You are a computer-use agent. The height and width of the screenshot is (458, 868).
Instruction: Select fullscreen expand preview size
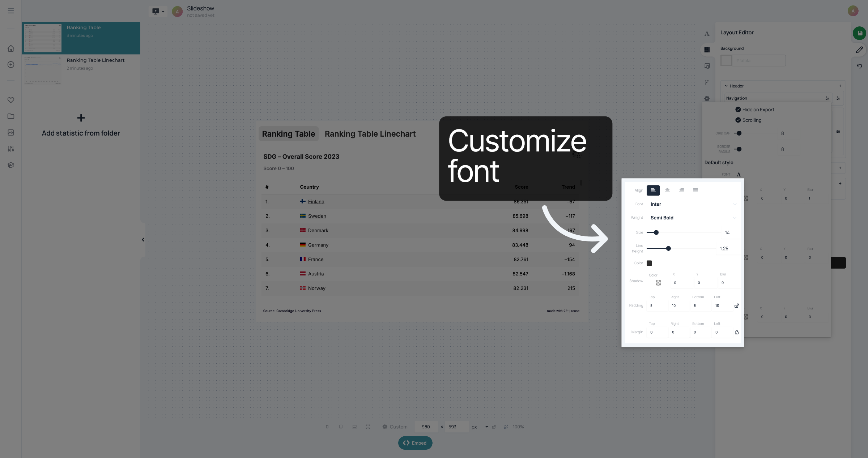(x=368, y=427)
